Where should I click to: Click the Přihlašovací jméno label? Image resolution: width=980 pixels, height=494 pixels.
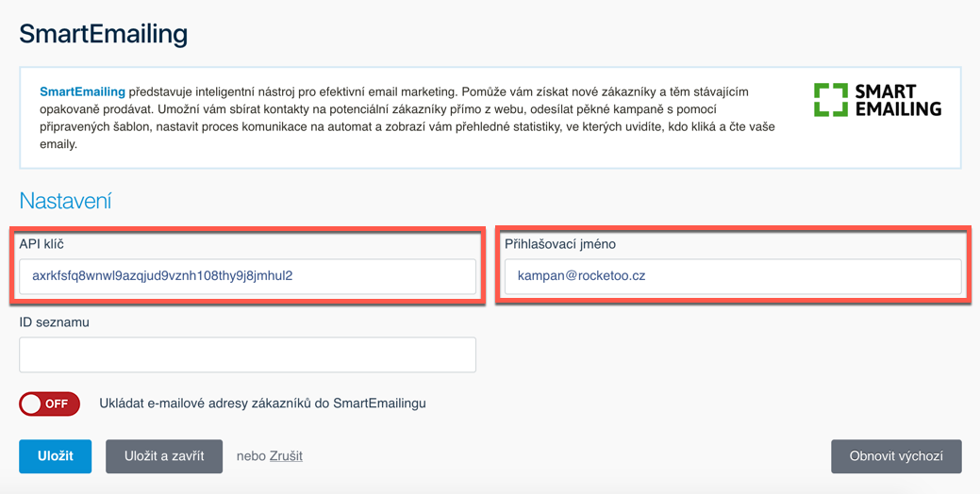560,244
